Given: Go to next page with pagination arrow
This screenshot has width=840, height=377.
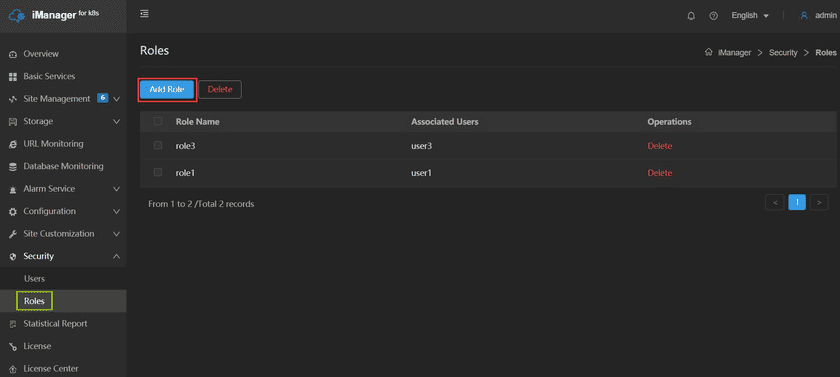Looking at the screenshot, I should (x=819, y=202).
